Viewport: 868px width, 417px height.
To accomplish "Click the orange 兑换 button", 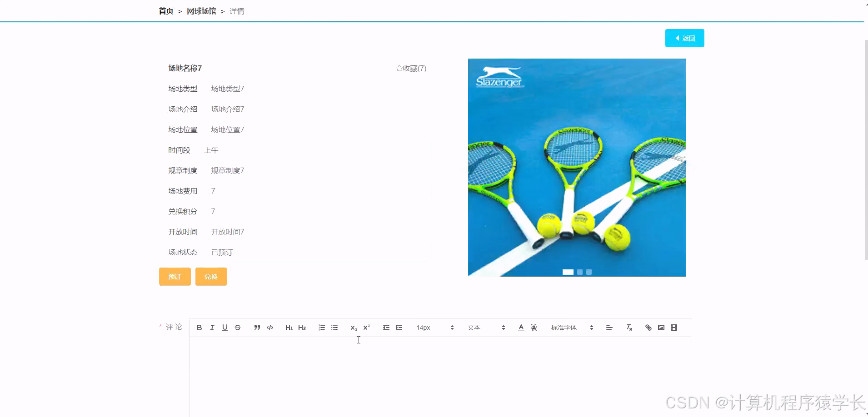I will pyautogui.click(x=211, y=277).
